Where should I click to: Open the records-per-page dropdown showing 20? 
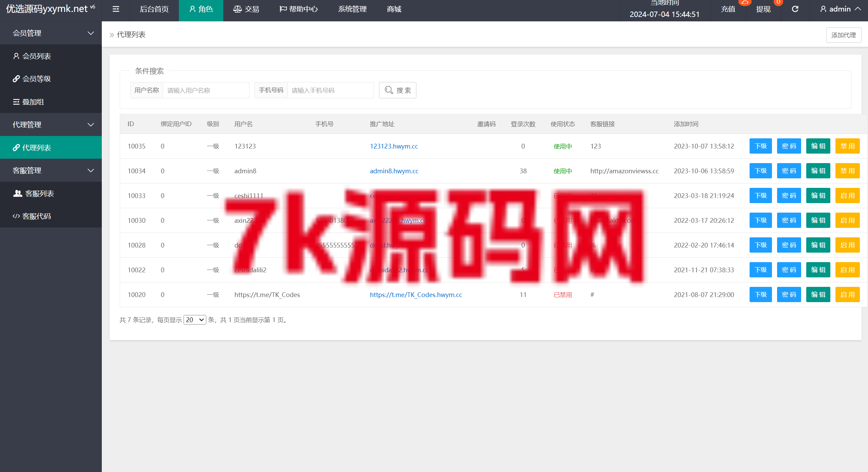[195, 320]
